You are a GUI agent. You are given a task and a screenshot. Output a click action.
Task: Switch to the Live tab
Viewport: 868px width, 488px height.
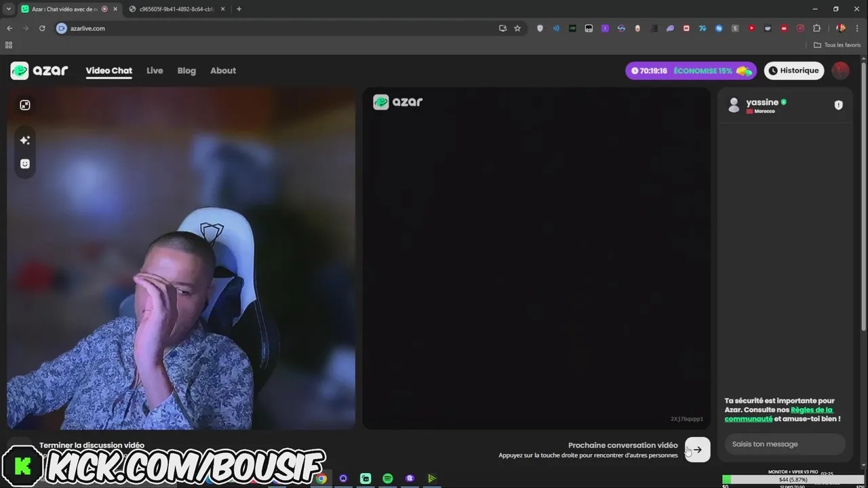click(x=155, y=70)
